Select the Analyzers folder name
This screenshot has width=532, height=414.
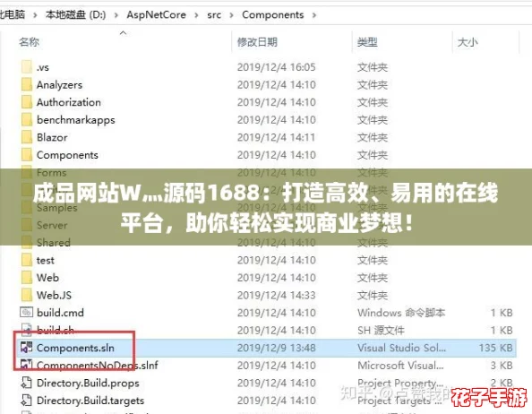point(59,85)
